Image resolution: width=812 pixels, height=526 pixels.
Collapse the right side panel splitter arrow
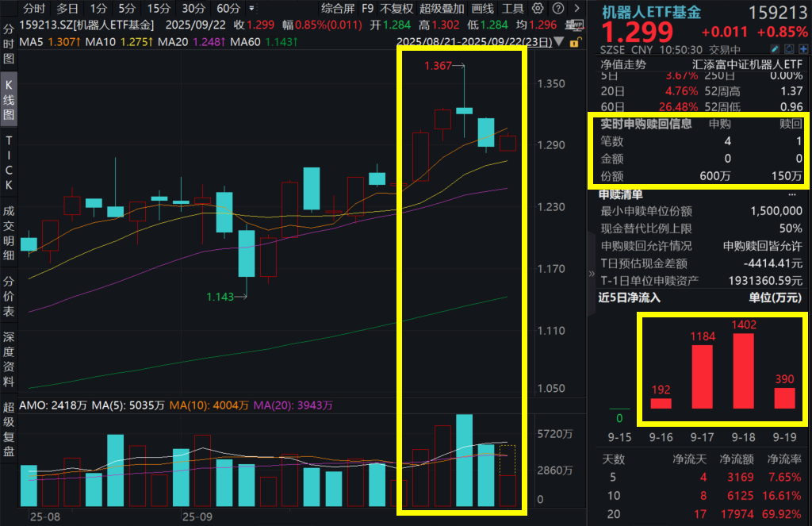click(x=591, y=273)
